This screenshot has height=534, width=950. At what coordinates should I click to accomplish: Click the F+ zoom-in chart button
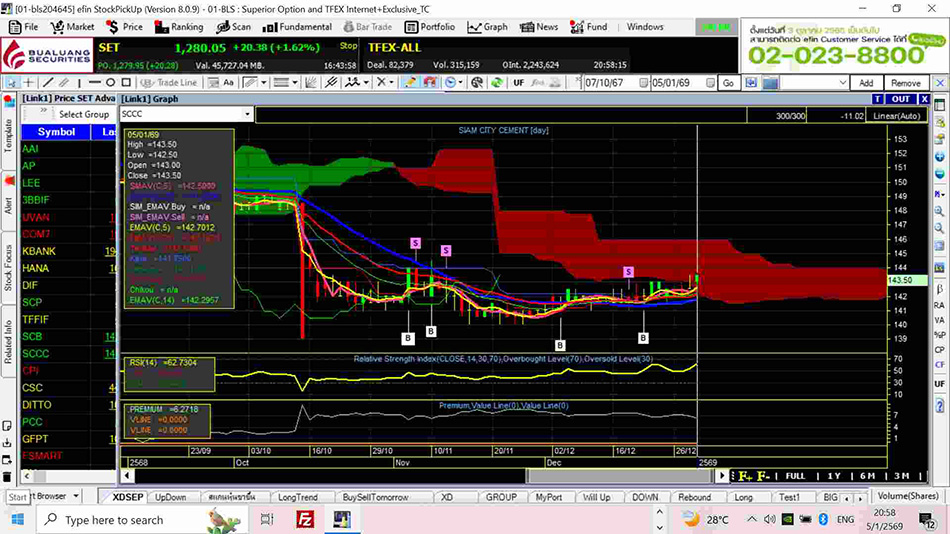[745, 476]
